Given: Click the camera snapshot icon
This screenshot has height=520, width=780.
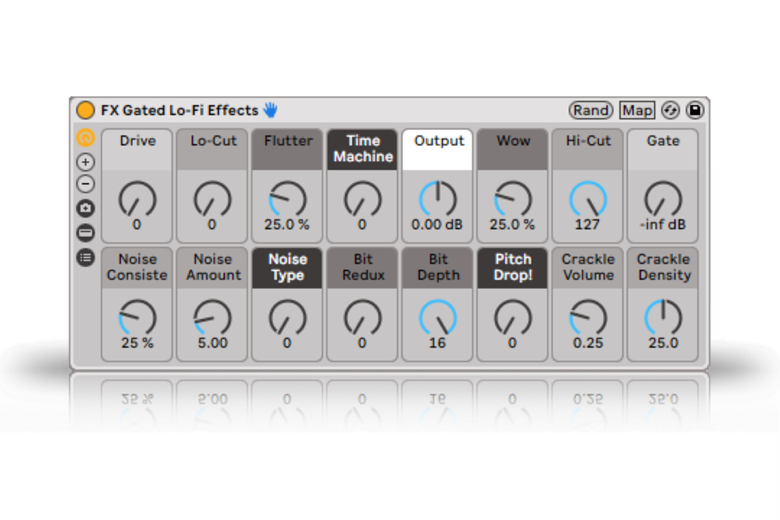Looking at the screenshot, I should pyautogui.click(x=86, y=208).
